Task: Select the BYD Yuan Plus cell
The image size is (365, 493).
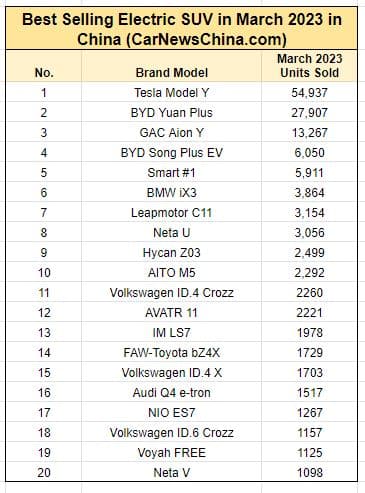Action: point(171,112)
